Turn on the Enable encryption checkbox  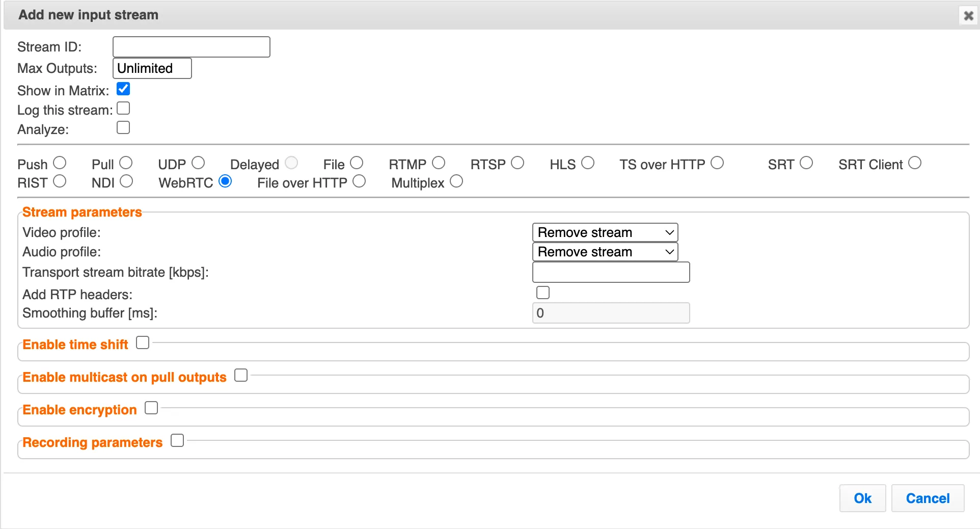[151, 408]
